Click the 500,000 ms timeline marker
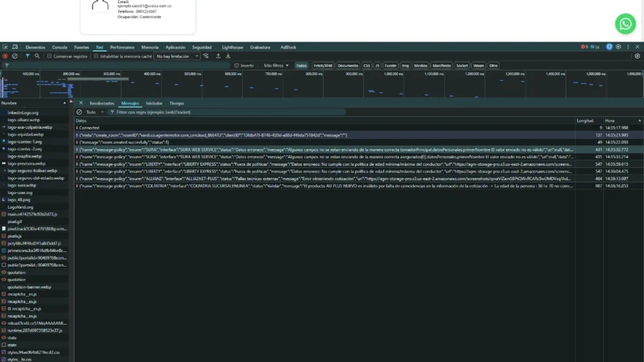 [x=192, y=74]
